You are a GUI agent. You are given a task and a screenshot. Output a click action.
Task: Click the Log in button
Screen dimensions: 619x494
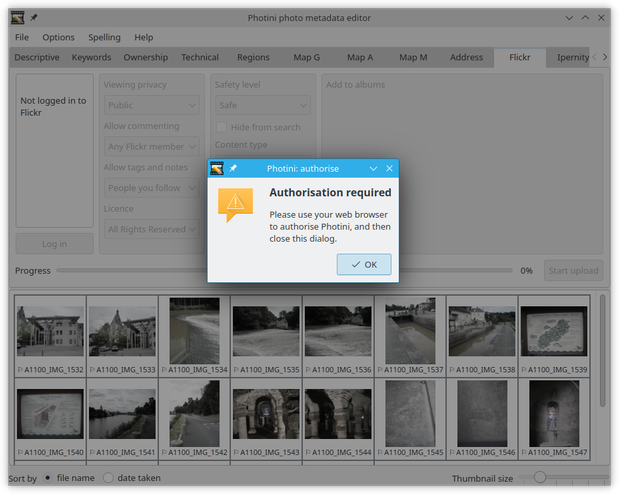[x=54, y=244]
